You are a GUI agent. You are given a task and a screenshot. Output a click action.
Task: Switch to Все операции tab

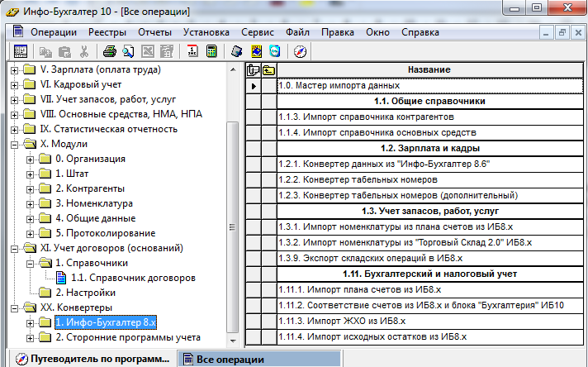pos(258,359)
